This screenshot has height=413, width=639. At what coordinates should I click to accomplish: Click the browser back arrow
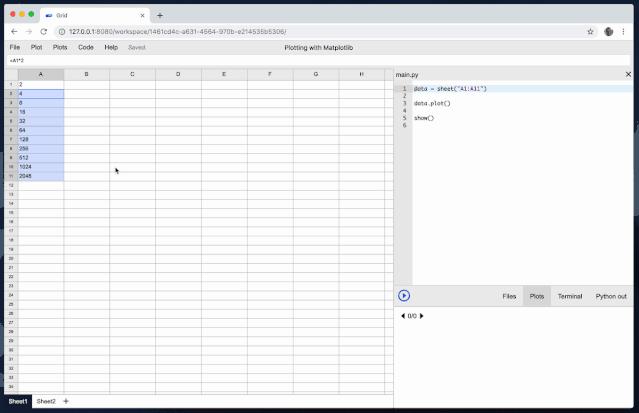point(14,31)
